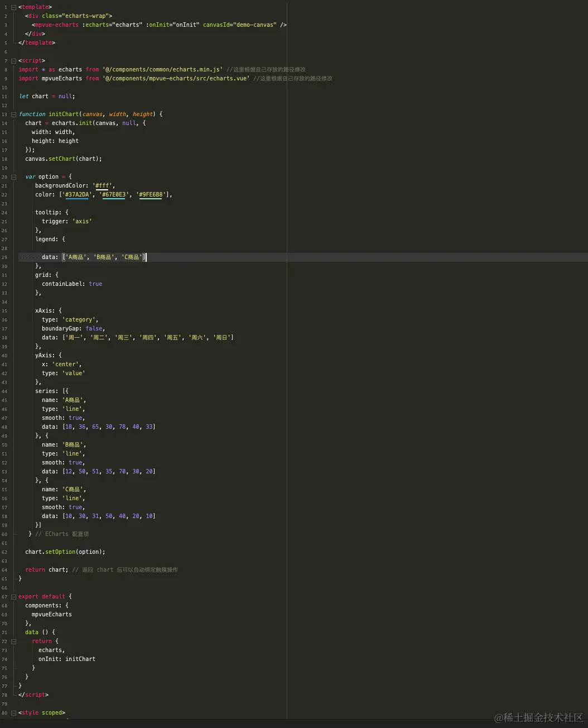Image resolution: width=588 pixels, height=728 pixels.
Task: Collapse the export default block at line 67
Action: (14, 597)
